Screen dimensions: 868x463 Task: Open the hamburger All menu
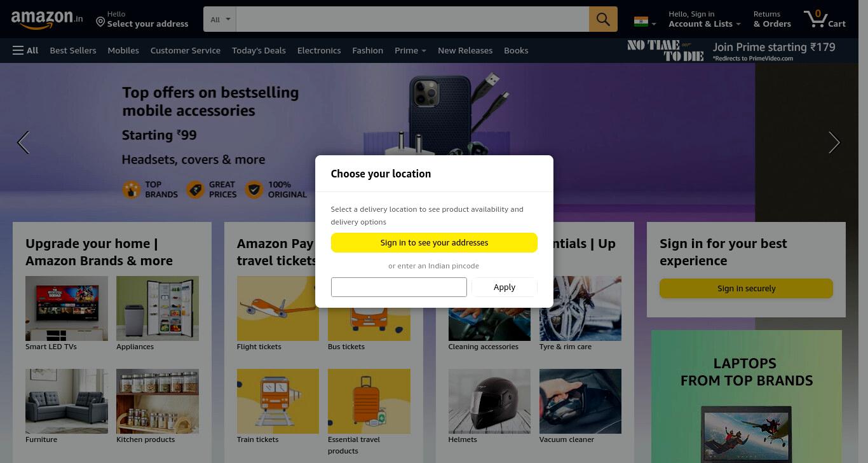(25, 50)
